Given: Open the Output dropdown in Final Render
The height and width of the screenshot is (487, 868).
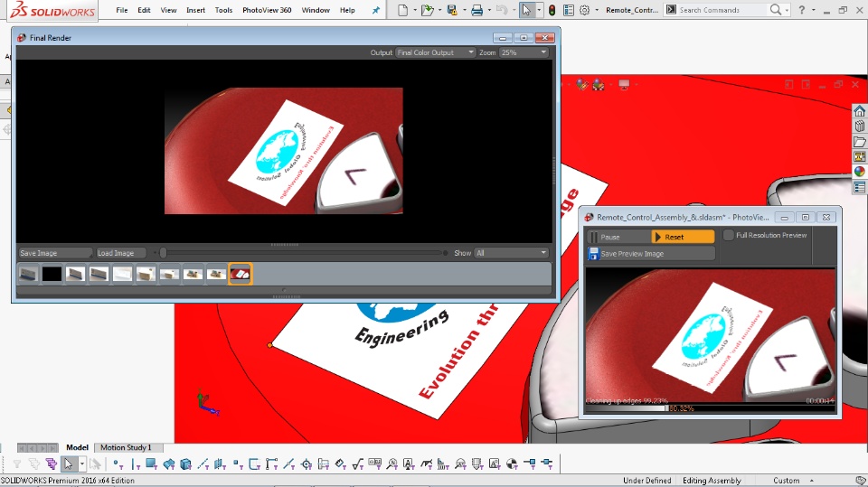Looking at the screenshot, I should (436, 52).
